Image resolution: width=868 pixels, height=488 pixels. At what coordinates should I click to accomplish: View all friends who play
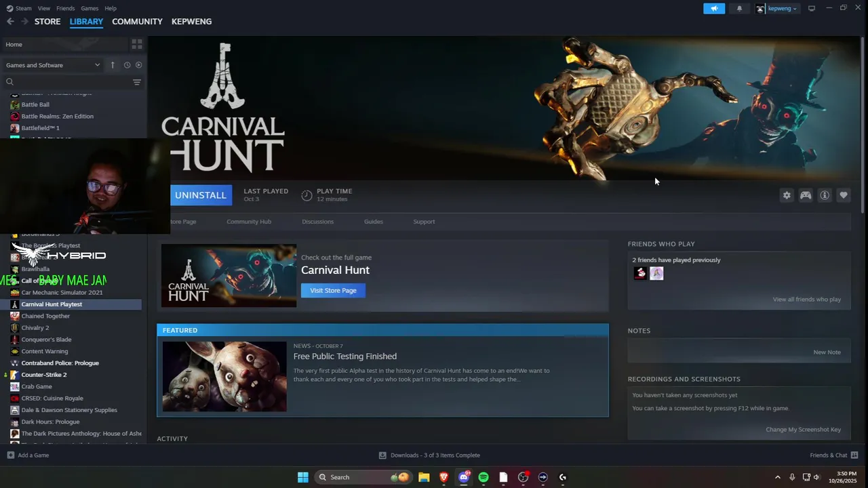(807, 299)
